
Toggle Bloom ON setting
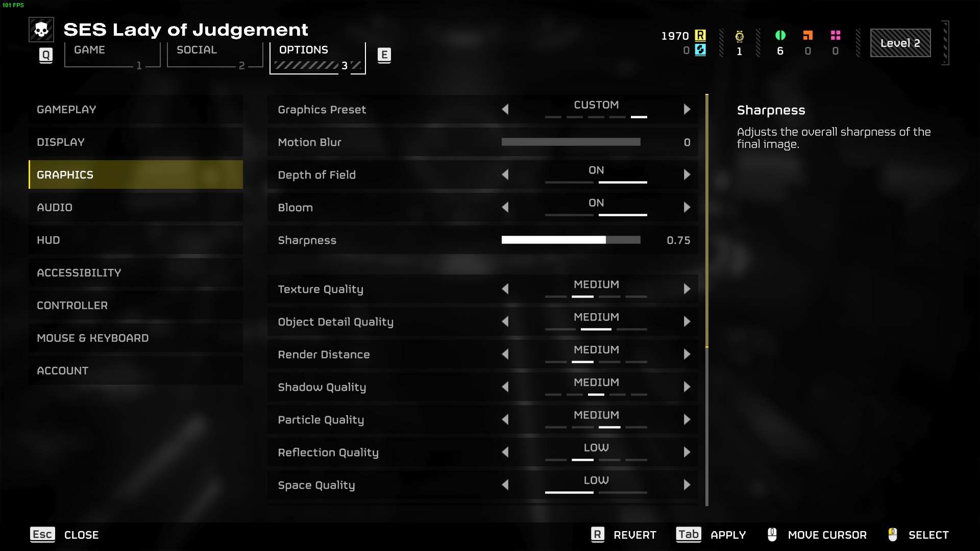pos(596,207)
